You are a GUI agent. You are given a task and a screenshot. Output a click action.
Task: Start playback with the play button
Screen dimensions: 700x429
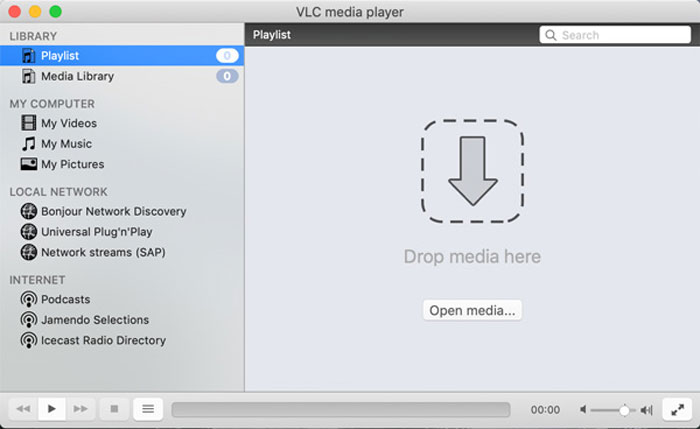[52, 408]
